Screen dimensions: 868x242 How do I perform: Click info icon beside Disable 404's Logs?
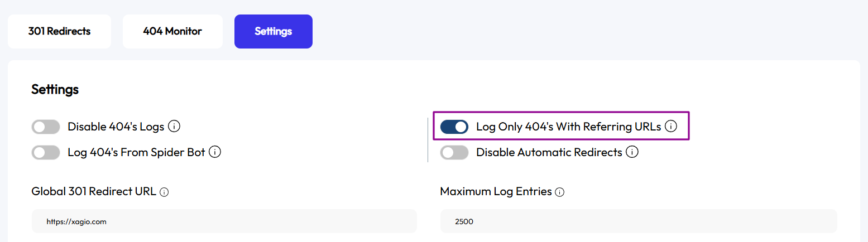coord(174,127)
